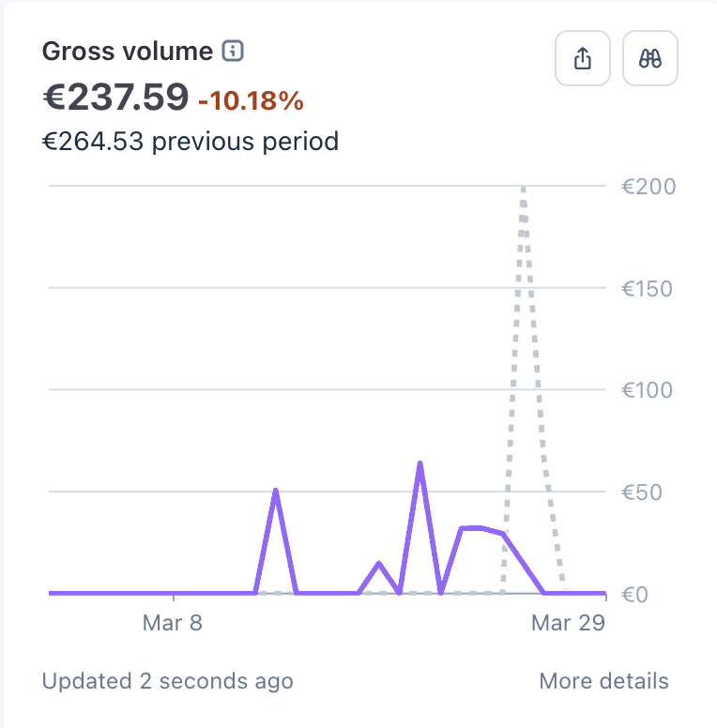Click the Gross volume title
Viewport: 717px width, 728px height.
click(128, 51)
